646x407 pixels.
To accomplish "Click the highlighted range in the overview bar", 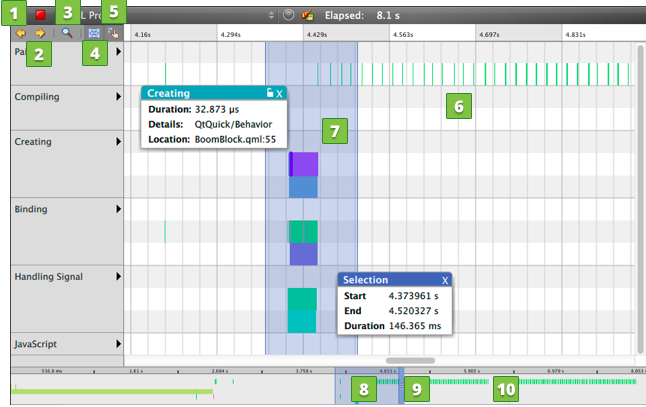I will pos(367,386).
